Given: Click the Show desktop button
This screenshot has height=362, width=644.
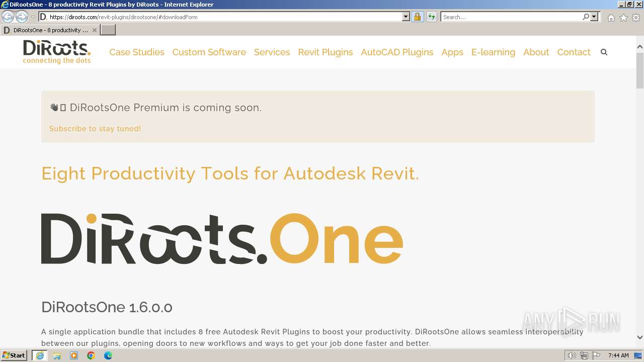Looking at the screenshot, I should 638,355.
